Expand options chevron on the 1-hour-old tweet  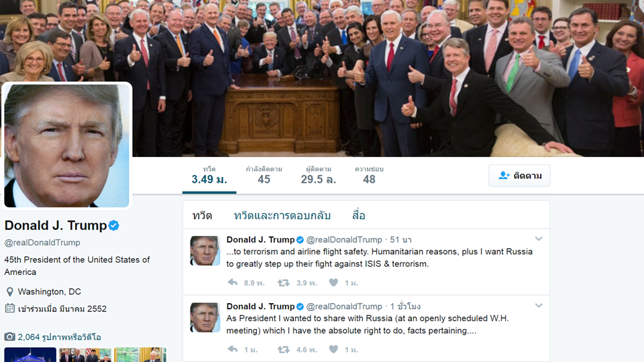539,306
